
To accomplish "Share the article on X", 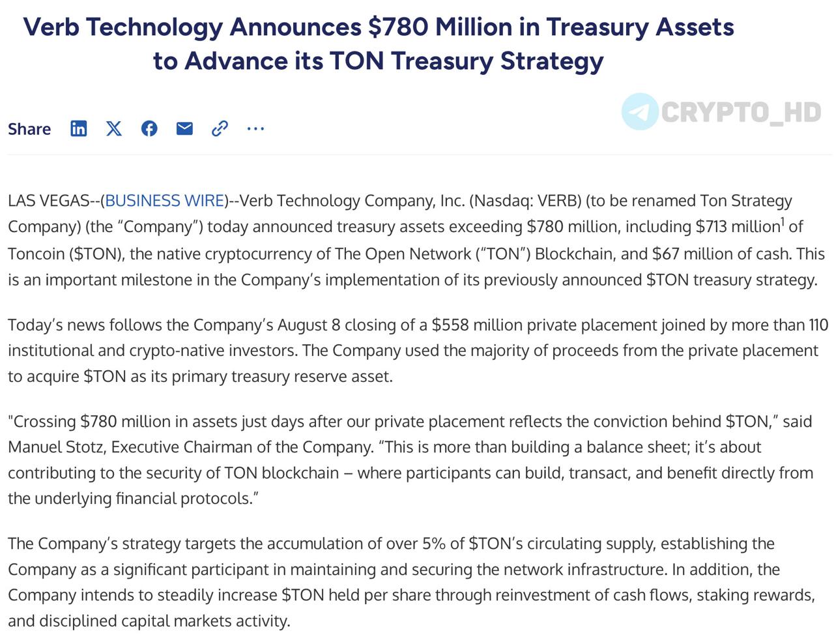I will (114, 128).
